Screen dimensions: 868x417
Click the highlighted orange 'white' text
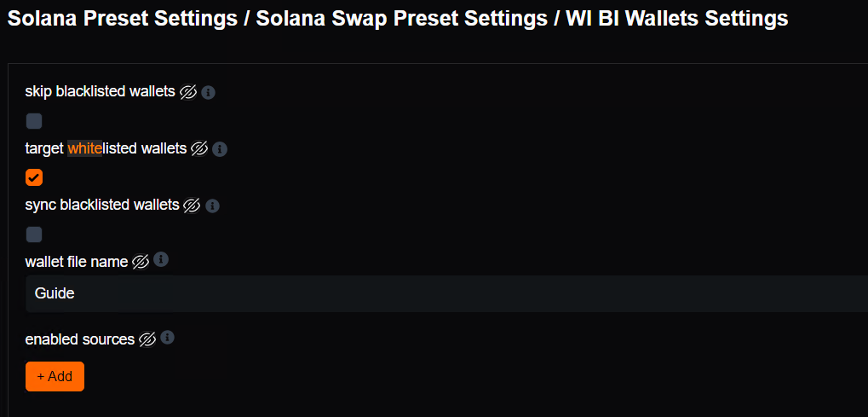coord(85,148)
